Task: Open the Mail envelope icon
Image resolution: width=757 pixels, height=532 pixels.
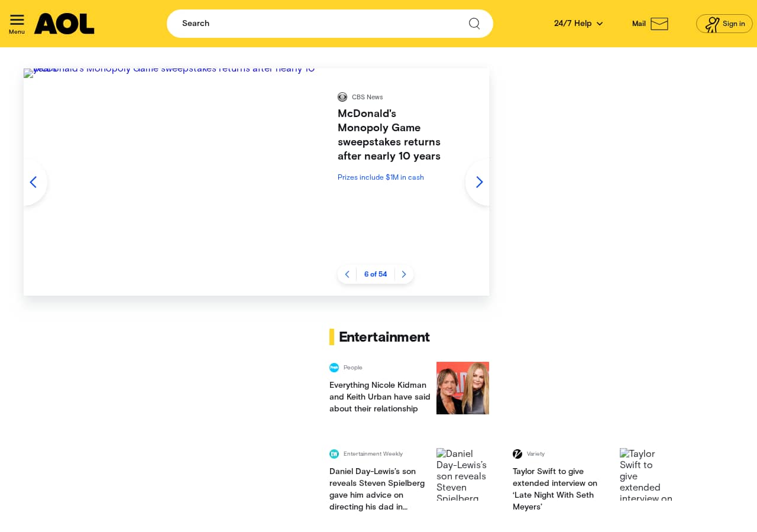Action: click(x=659, y=24)
